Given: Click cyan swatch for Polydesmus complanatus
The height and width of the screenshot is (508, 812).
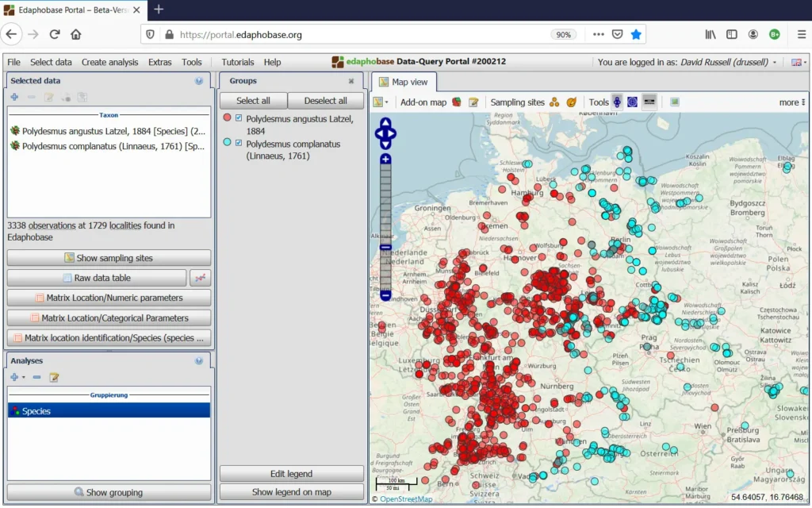Looking at the screenshot, I should [x=227, y=142].
